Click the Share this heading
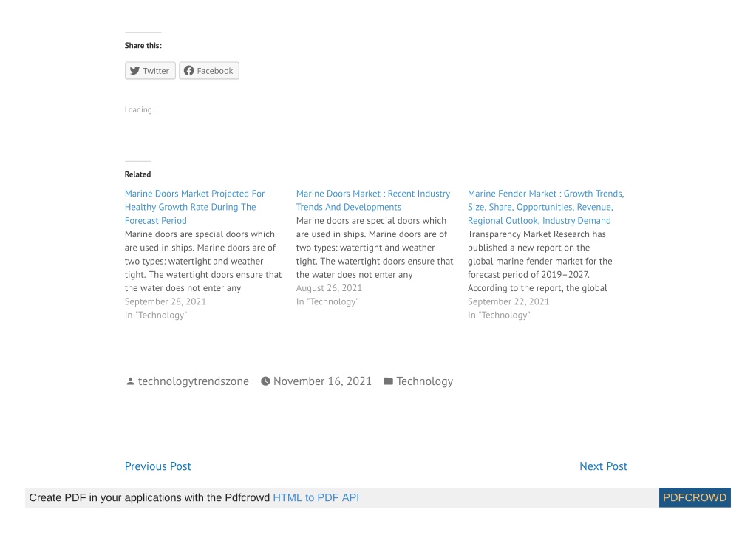The height and width of the screenshot is (535, 756). pos(143,45)
